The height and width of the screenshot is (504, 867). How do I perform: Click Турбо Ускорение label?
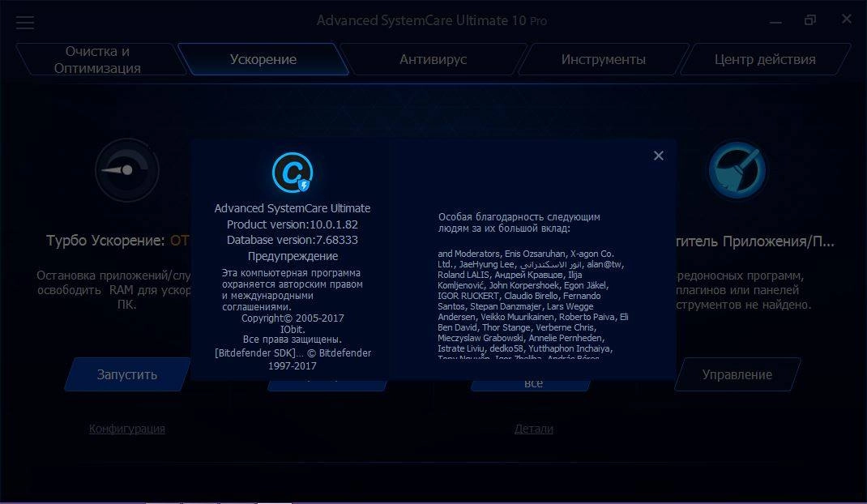pyautogui.click(x=105, y=241)
